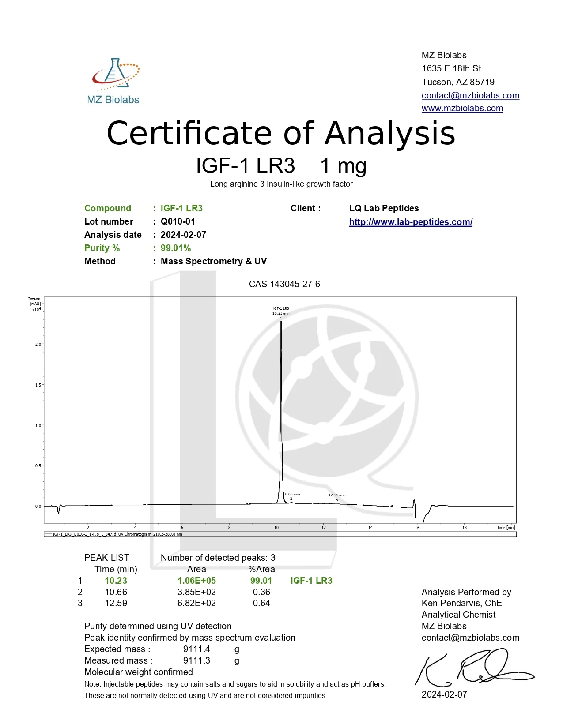563x728 pixels.
Task: Open the http://www.lab-peptides.com/ client link
Action: point(411,222)
